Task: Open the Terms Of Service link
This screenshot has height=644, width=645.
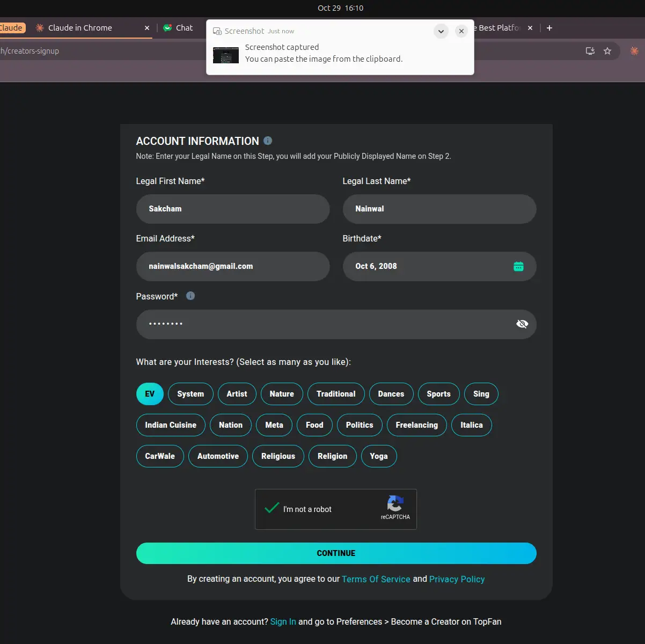Action: [376, 579]
